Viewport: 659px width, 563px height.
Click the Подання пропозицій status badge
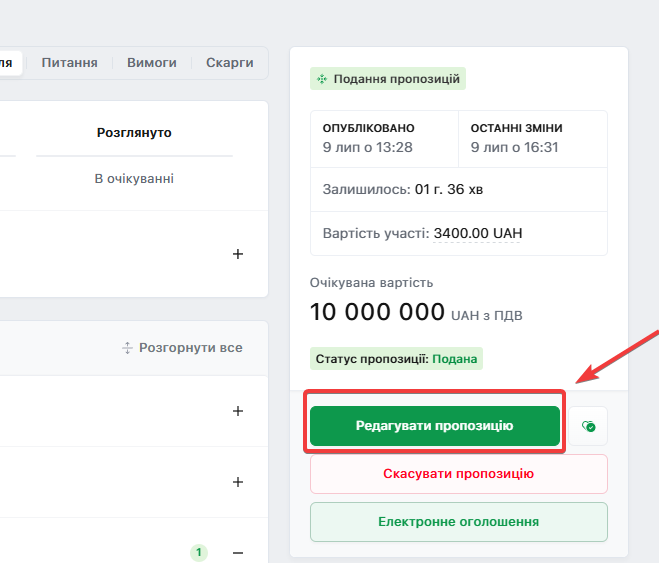pyautogui.click(x=387, y=79)
